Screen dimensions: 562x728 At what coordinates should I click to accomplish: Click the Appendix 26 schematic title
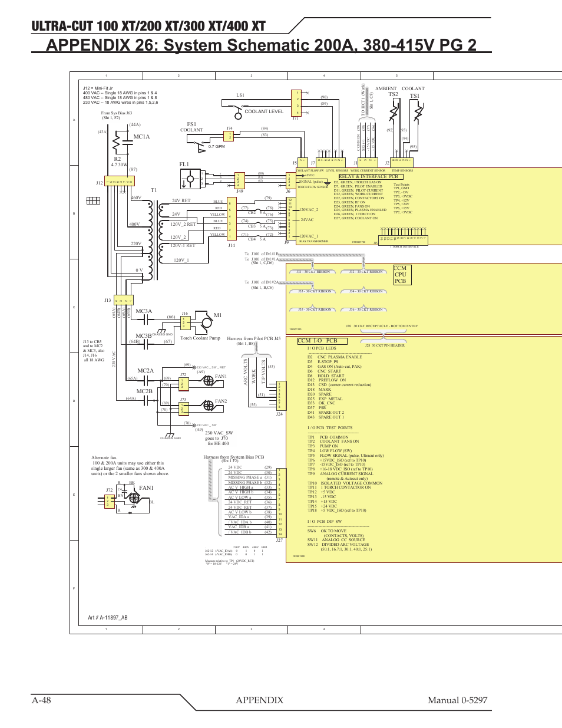(262, 45)
